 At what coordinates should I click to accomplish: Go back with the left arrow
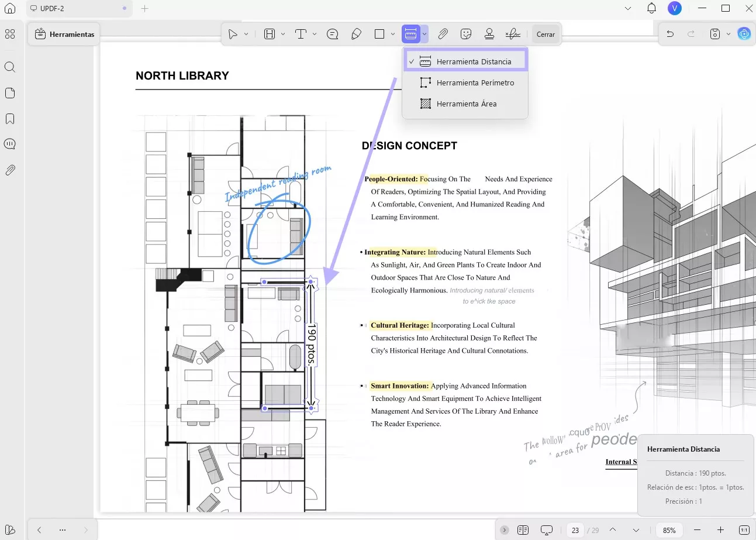tap(39, 530)
